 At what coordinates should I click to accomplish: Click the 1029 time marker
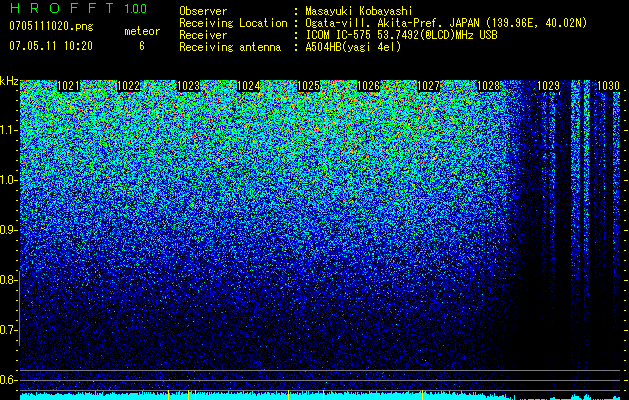(548, 86)
